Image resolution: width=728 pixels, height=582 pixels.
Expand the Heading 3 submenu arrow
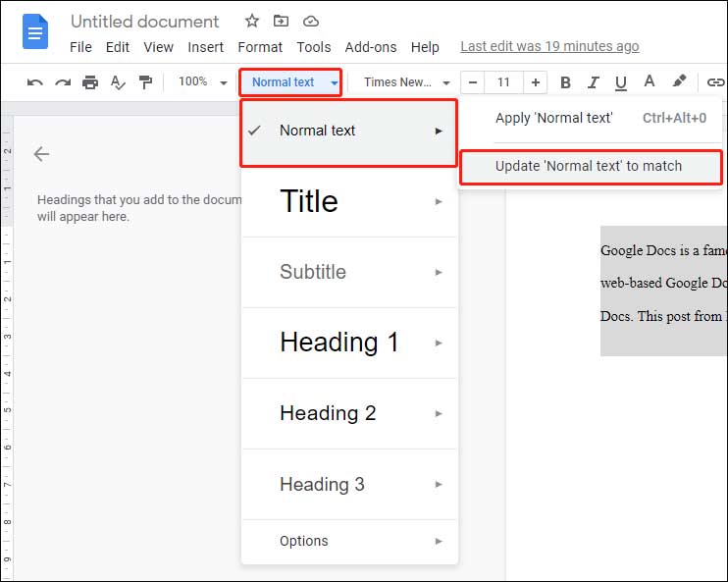click(439, 484)
